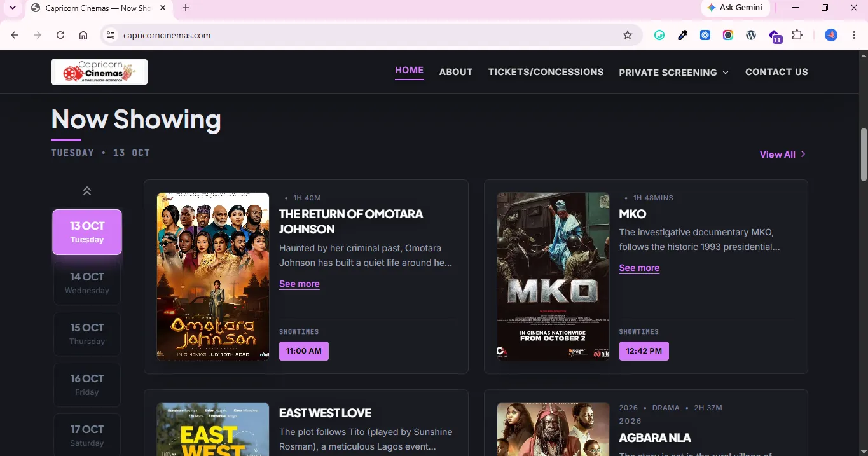Choose the 11:00 AM showtime
Image resolution: width=868 pixels, height=456 pixels.
(304, 351)
